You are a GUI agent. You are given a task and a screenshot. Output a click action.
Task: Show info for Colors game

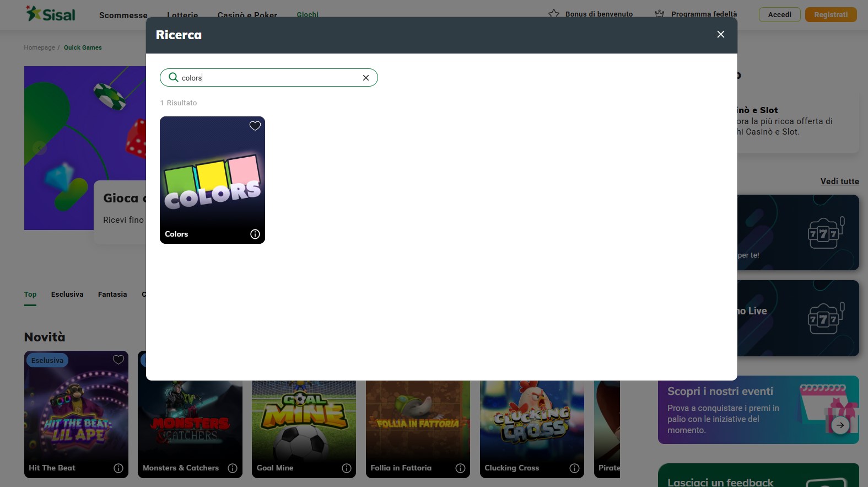pyautogui.click(x=255, y=234)
